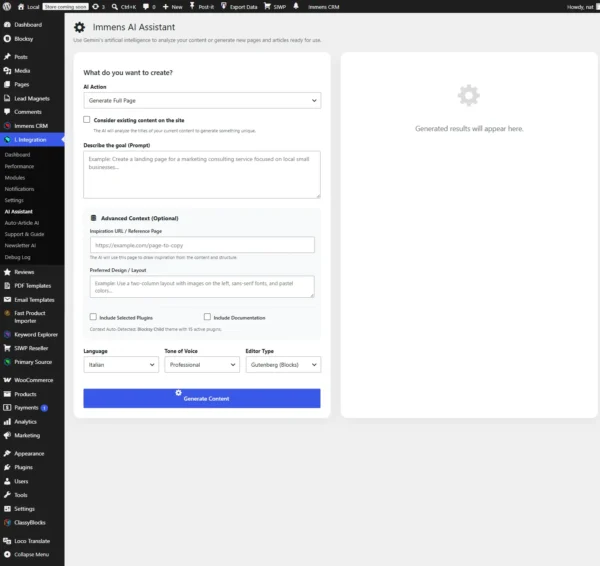This screenshot has height=566, width=600.
Task: Open the Tone of Voice dropdown
Action: click(202, 365)
